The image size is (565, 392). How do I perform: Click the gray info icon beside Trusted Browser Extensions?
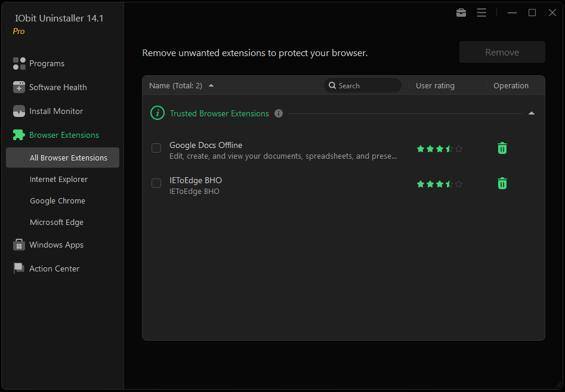click(279, 113)
